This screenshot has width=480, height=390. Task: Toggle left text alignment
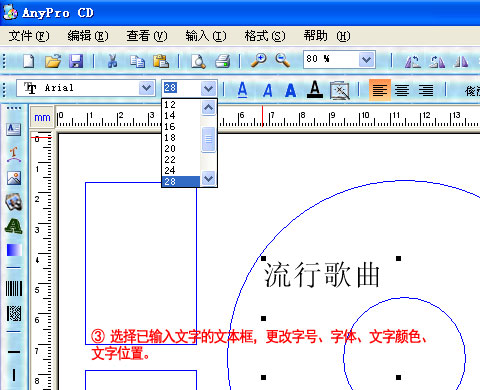click(x=380, y=90)
